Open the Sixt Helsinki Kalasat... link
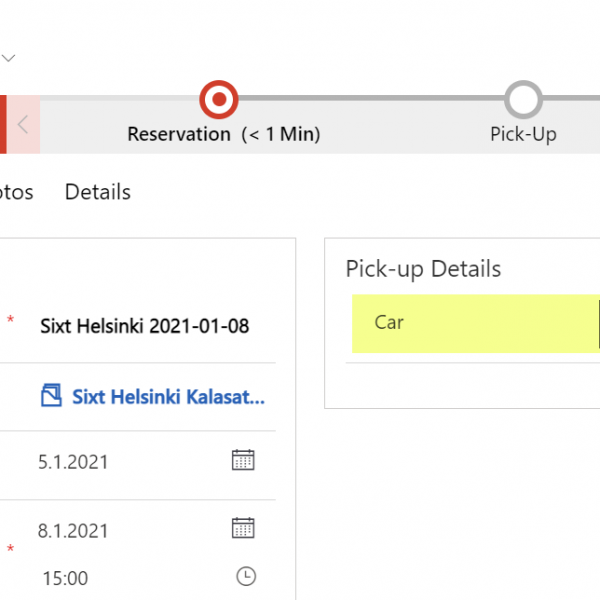The image size is (600, 600). pos(168,396)
